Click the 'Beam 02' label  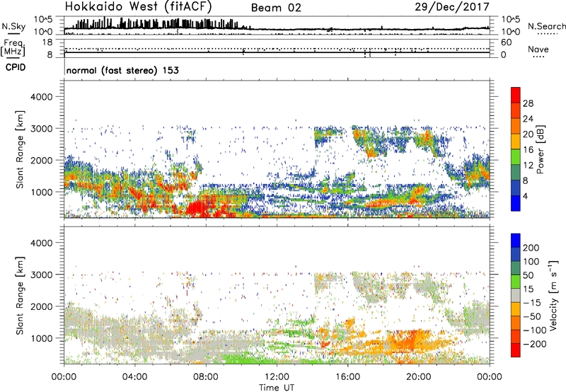(276, 8)
